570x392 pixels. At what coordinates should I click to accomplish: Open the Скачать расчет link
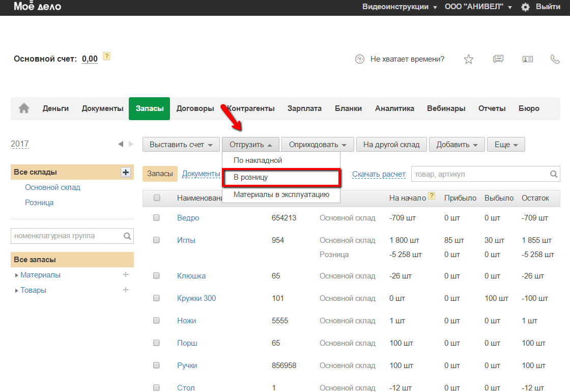point(379,174)
